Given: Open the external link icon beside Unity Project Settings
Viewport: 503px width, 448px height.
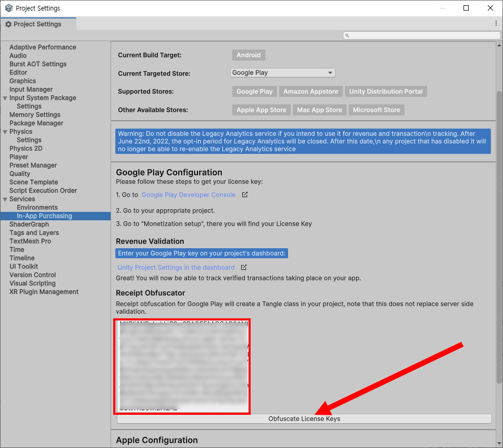Looking at the screenshot, I should coord(244,267).
